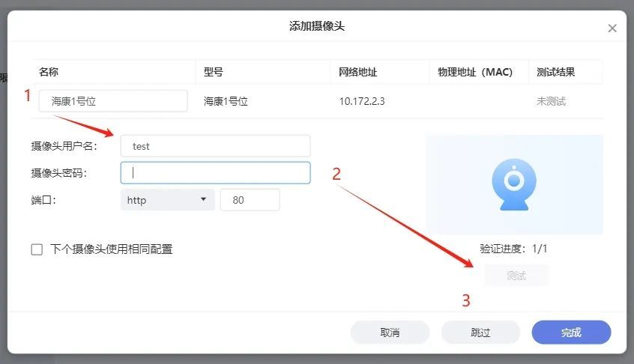634x364 pixels.
Task: Enable 下个摄像头使用相同配置 checkbox
Action: (x=37, y=249)
